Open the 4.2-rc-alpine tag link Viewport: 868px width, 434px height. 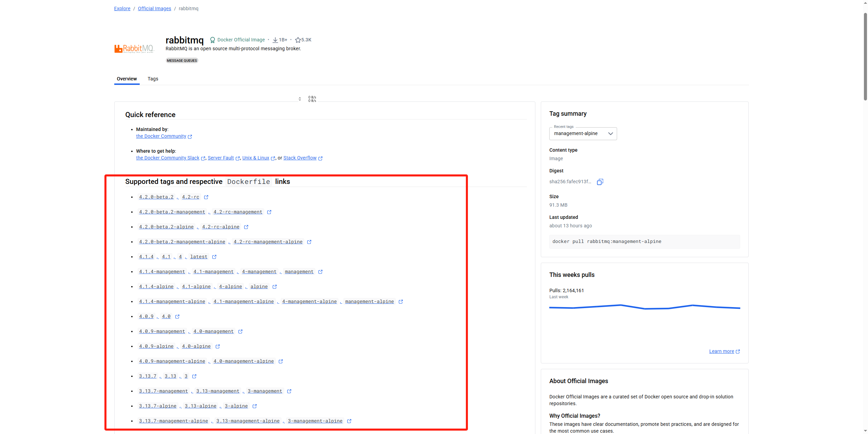(221, 227)
